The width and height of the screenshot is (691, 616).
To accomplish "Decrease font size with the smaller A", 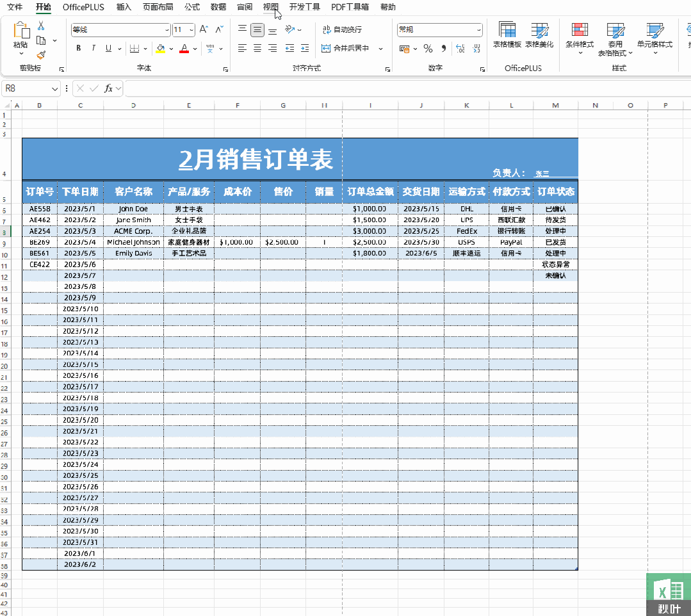I will click(219, 29).
